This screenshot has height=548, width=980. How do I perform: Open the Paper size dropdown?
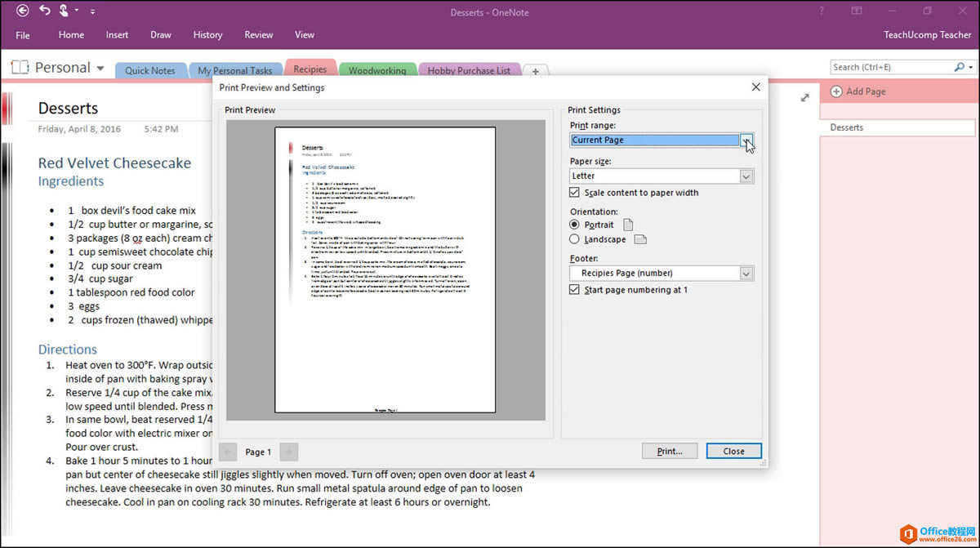point(746,176)
